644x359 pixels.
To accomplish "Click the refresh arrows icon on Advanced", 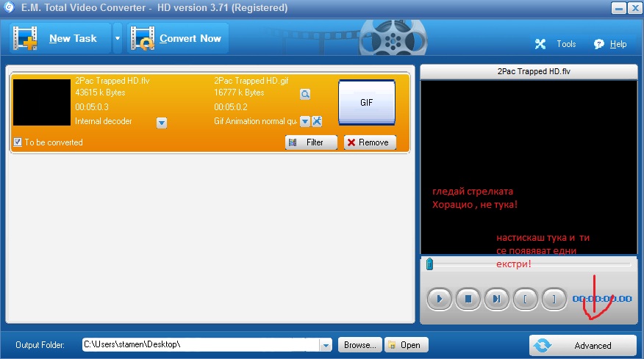I will [x=542, y=346].
